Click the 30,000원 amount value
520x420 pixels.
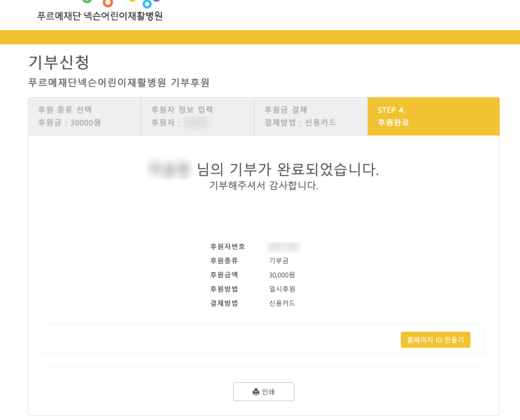click(282, 275)
